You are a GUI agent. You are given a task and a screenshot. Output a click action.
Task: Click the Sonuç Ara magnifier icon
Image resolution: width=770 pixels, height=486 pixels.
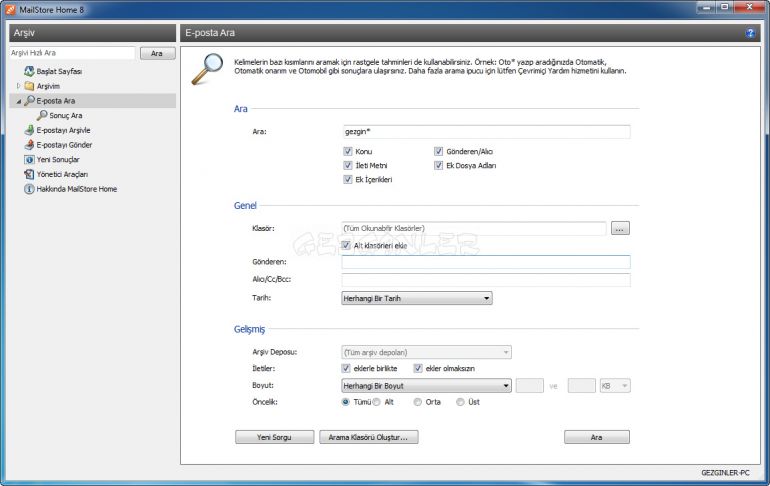click(42, 115)
